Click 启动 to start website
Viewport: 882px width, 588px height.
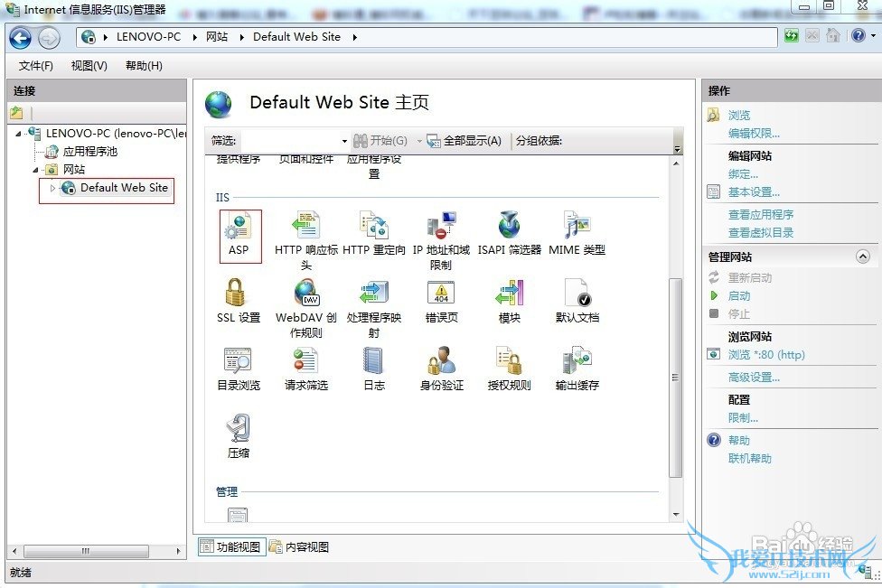coord(738,295)
